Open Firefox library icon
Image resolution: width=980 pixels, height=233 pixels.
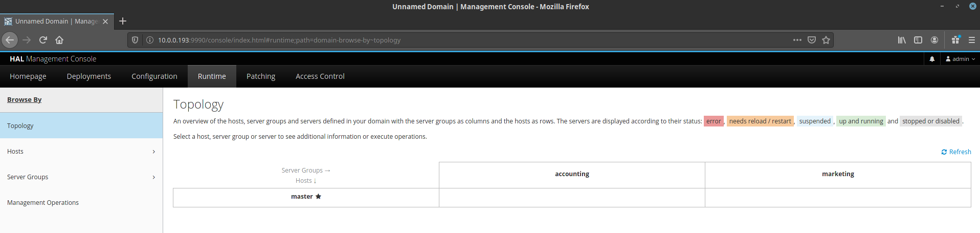click(902, 40)
